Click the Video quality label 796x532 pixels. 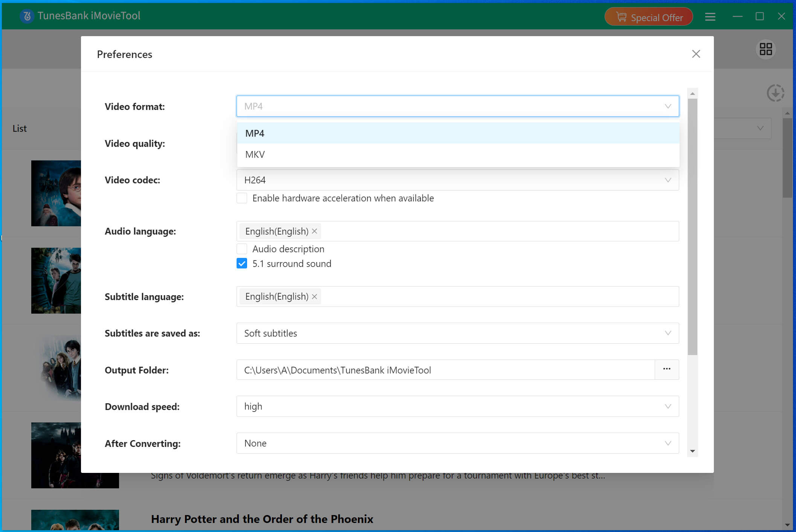click(135, 143)
